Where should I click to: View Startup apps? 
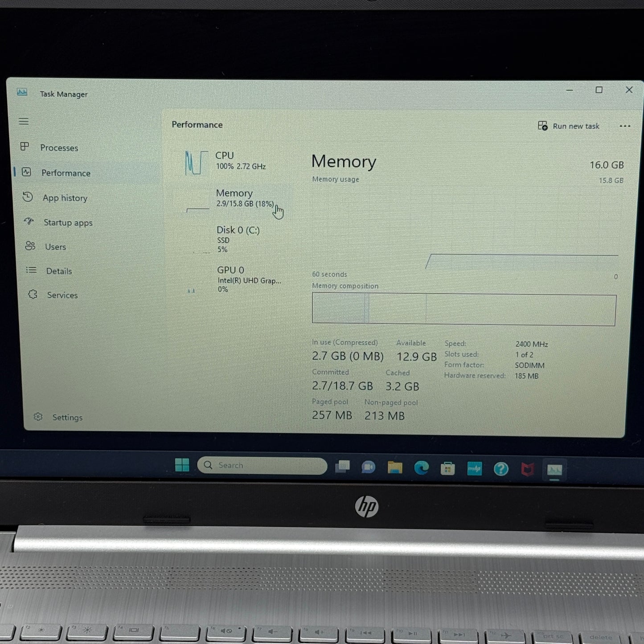(x=68, y=222)
